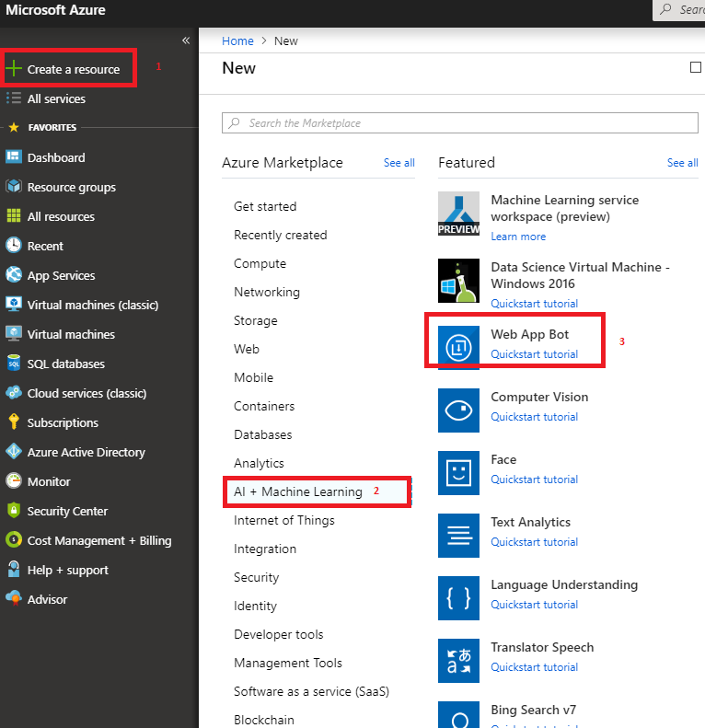Open Internet of Things category
The width and height of the screenshot is (705, 728).
[283, 520]
